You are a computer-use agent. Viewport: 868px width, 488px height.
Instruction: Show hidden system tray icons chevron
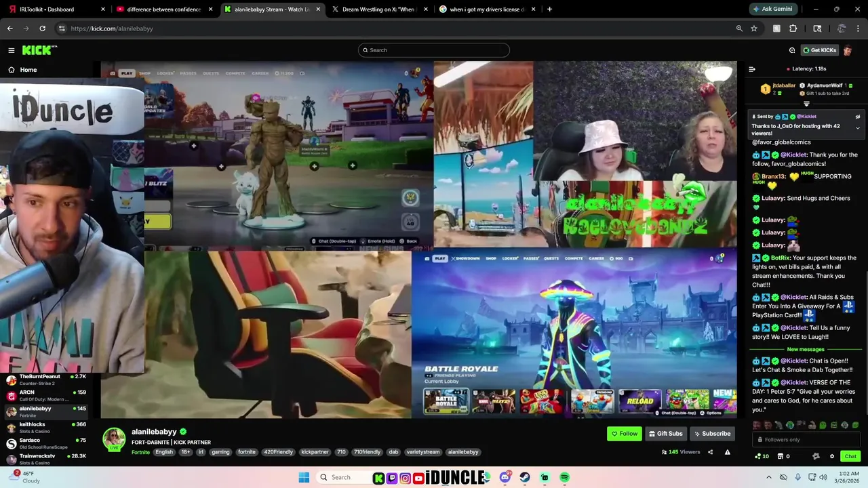[768, 477]
